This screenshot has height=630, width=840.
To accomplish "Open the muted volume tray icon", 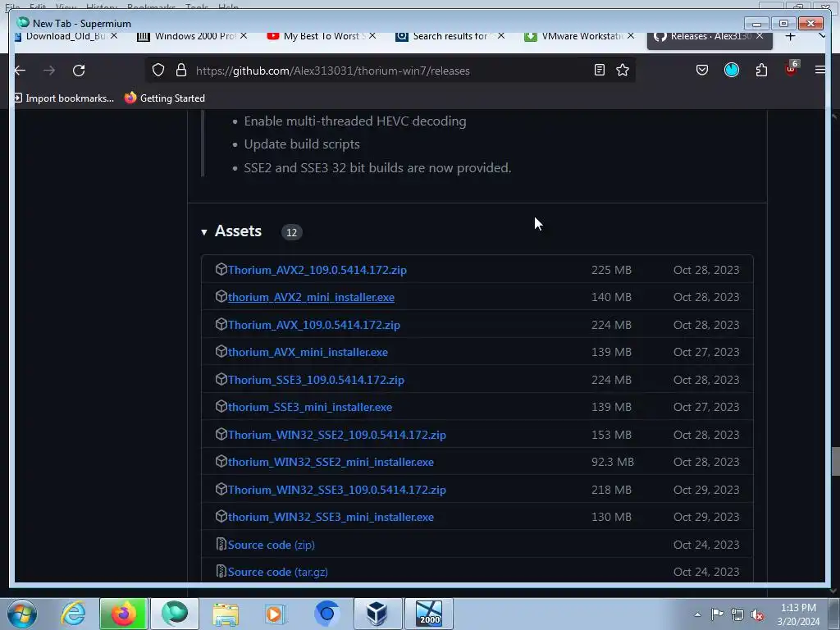I will [757, 614].
